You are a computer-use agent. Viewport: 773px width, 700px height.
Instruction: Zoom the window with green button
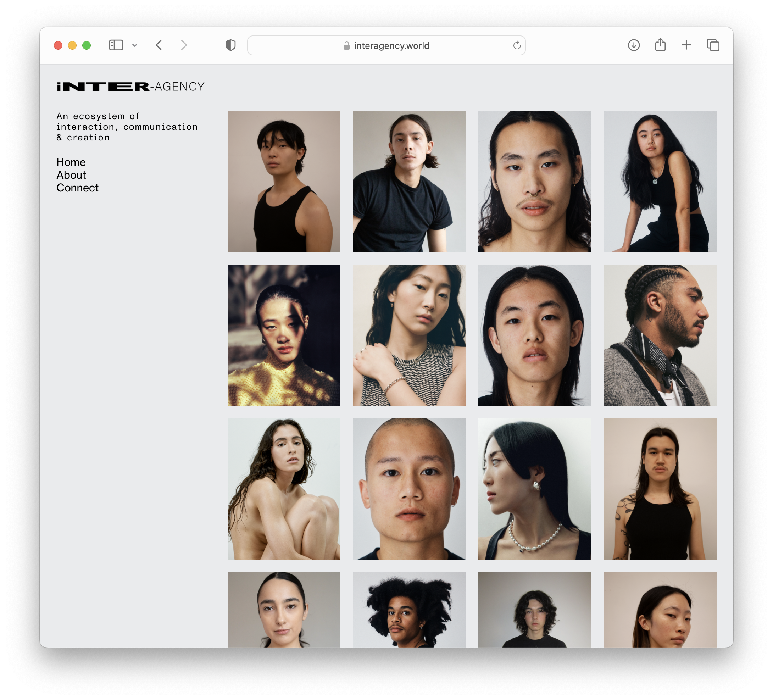tap(87, 45)
